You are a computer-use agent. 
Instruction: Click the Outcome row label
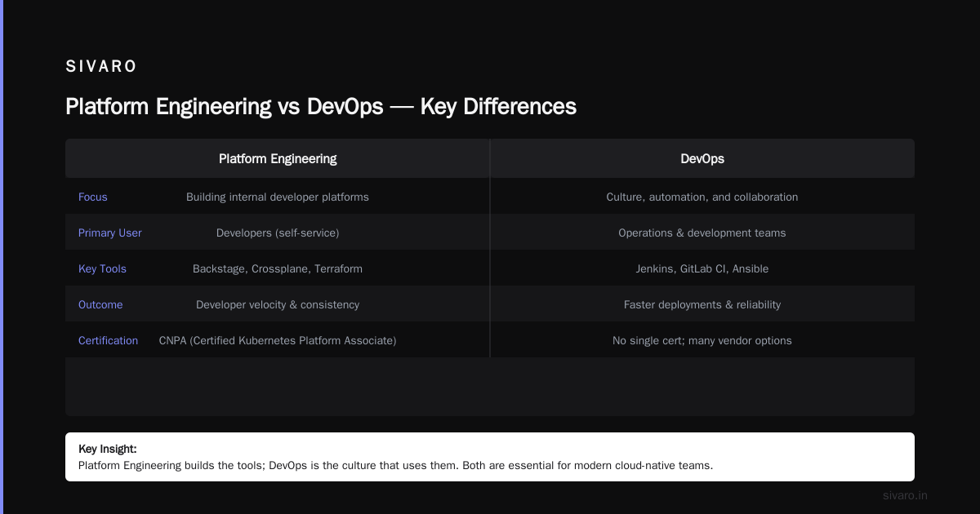[100, 304]
